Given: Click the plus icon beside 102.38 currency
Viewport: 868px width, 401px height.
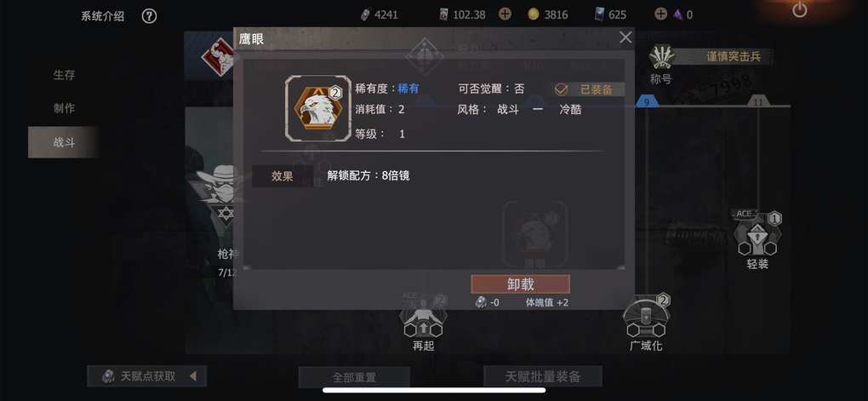Looking at the screenshot, I should (x=505, y=14).
